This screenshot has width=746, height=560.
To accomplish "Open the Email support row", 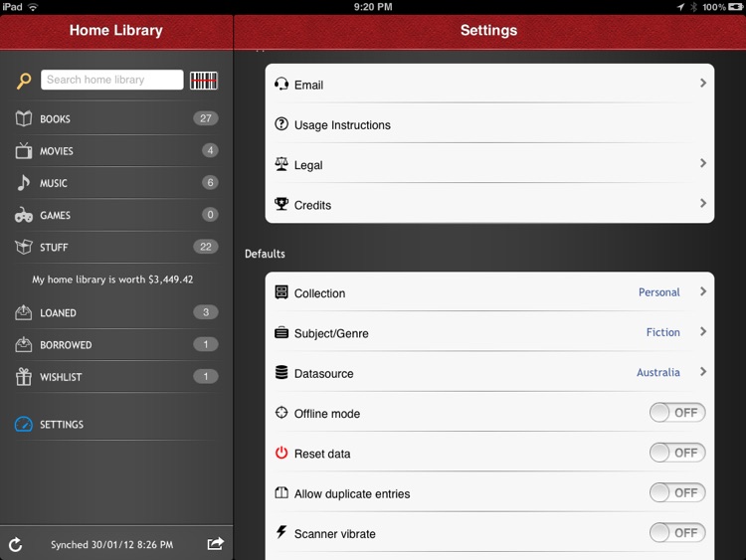I will click(489, 84).
